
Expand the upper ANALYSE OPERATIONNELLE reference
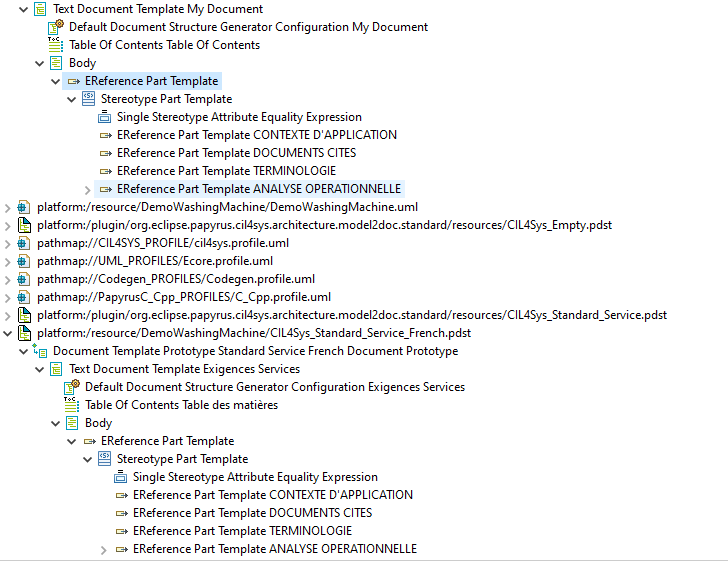tap(87, 189)
